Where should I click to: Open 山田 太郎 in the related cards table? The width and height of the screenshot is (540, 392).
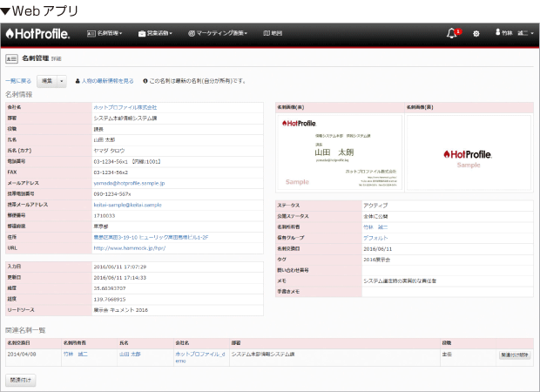(130, 355)
